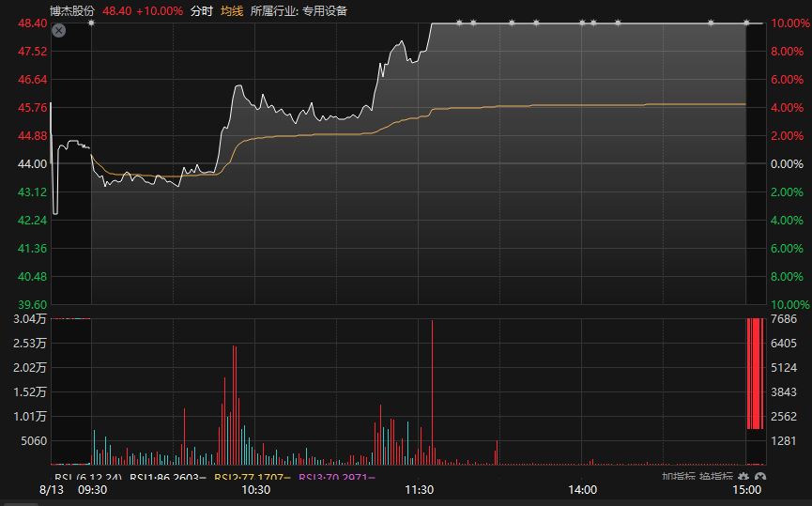Open the 所属行业: 专用设备 industry link
This screenshot has height=506, width=812.
pyautogui.click(x=299, y=11)
